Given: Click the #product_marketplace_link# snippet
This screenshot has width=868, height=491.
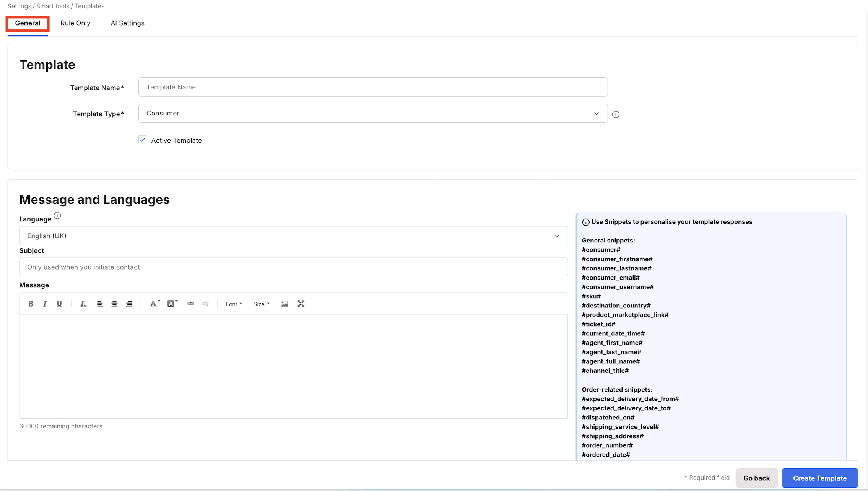Looking at the screenshot, I should click(x=625, y=315).
